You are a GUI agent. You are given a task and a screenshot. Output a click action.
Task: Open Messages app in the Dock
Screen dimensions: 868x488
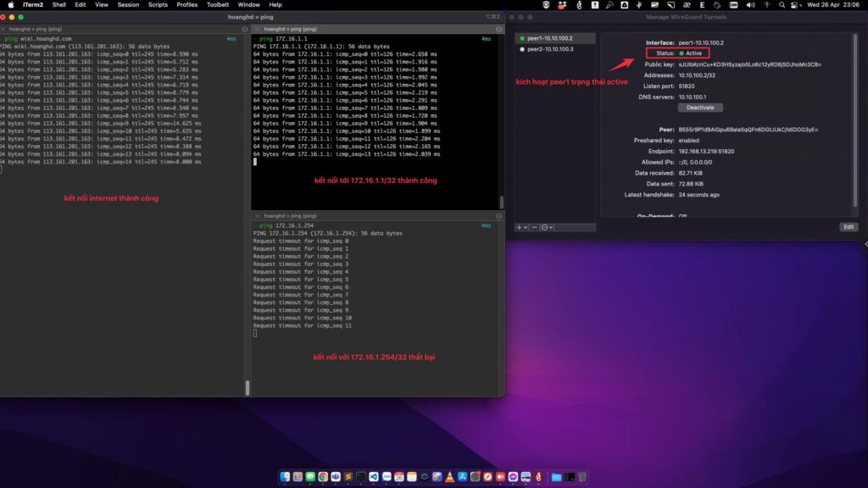click(310, 477)
